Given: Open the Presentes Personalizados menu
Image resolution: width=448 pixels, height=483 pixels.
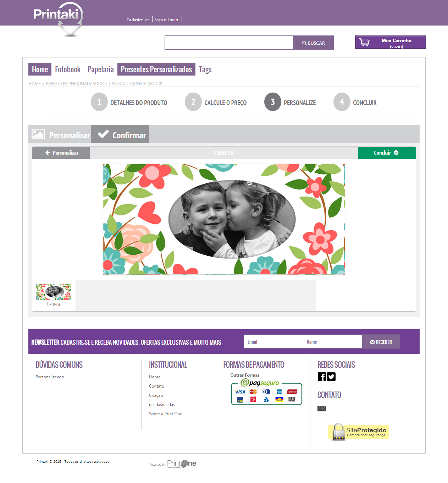Looking at the screenshot, I should [x=156, y=69].
